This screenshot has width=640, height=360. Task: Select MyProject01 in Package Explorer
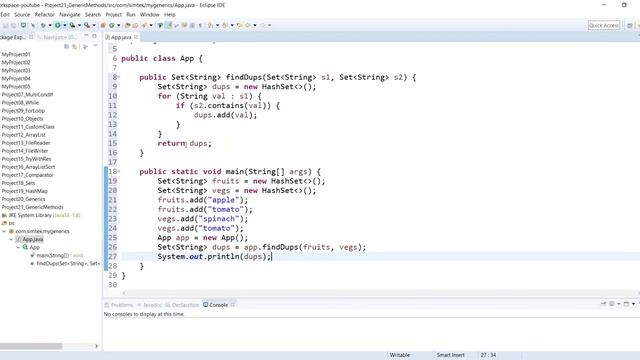pos(16,54)
